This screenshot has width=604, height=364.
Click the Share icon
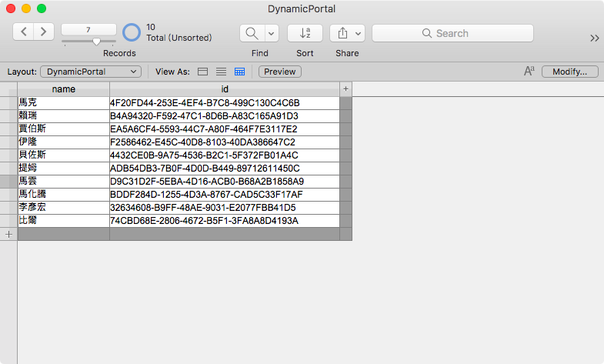(x=342, y=33)
